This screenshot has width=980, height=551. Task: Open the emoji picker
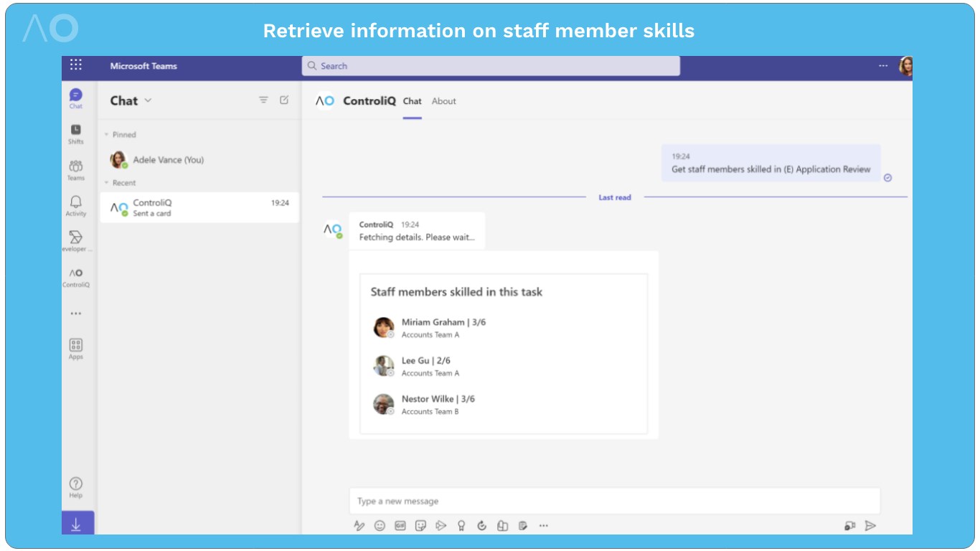pos(380,526)
